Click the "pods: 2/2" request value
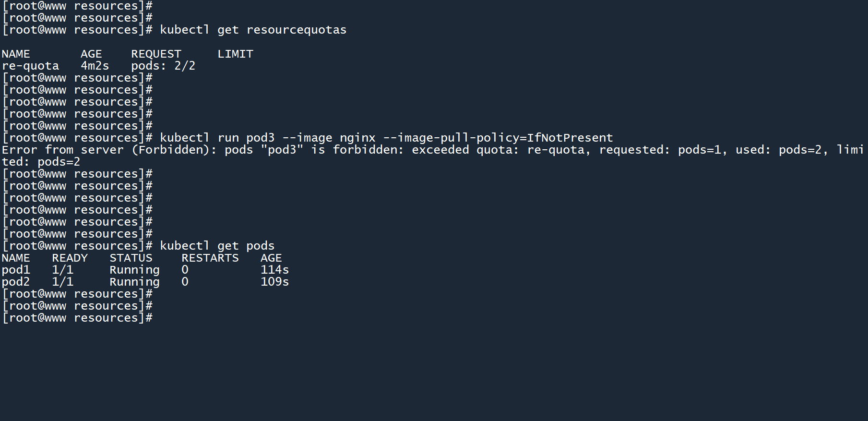Image resolution: width=868 pixels, height=421 pixels. point(163,66)
